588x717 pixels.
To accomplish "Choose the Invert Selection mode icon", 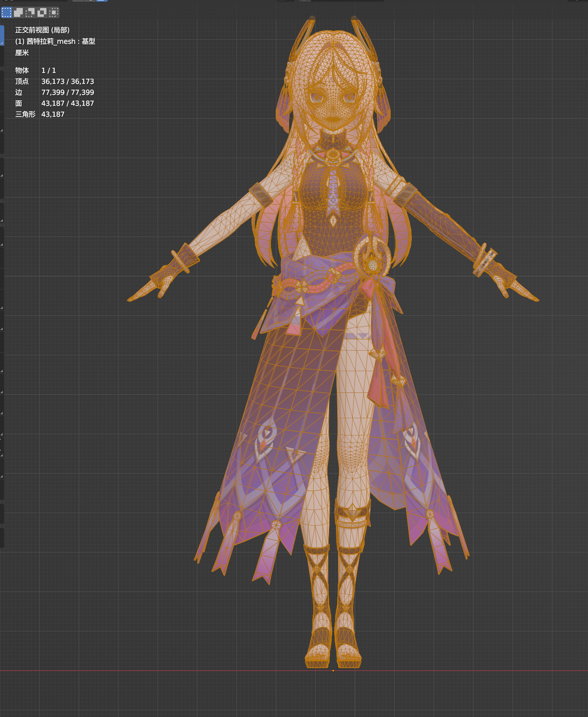I will (42, 13).
